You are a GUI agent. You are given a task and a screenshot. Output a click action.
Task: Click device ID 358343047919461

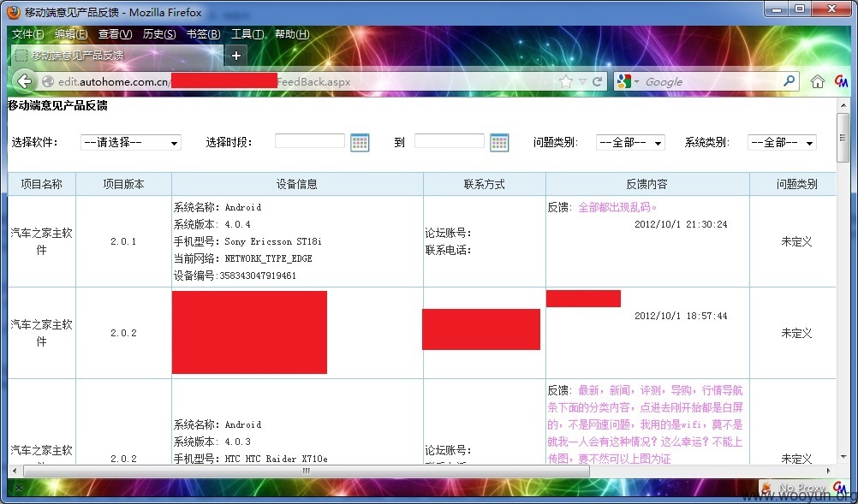click(257, 276)
